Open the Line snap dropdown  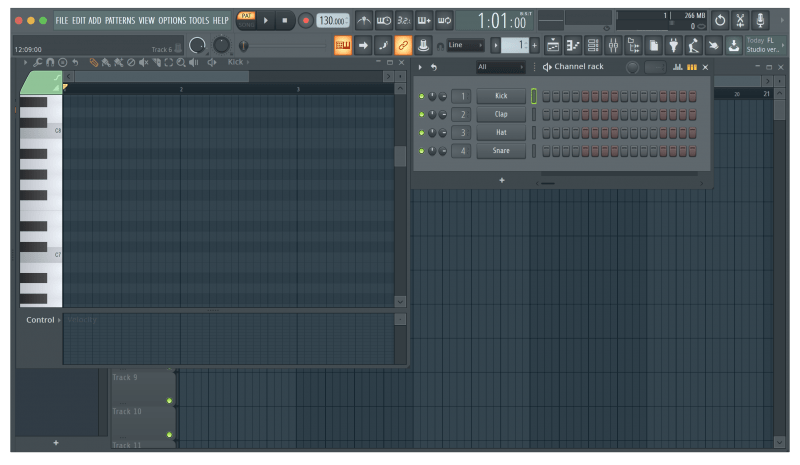[465, 45]
